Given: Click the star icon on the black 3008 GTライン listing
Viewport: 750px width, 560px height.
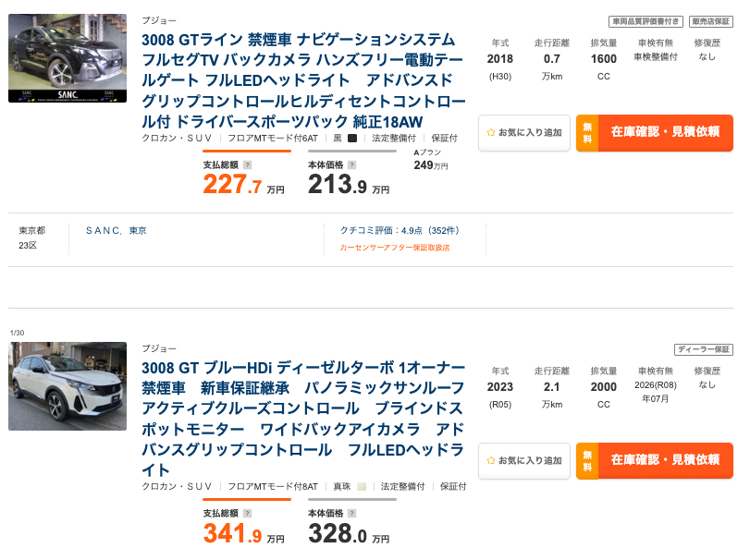Looking at the screenshot, I should pyautogui.click(x=491, y=133).
